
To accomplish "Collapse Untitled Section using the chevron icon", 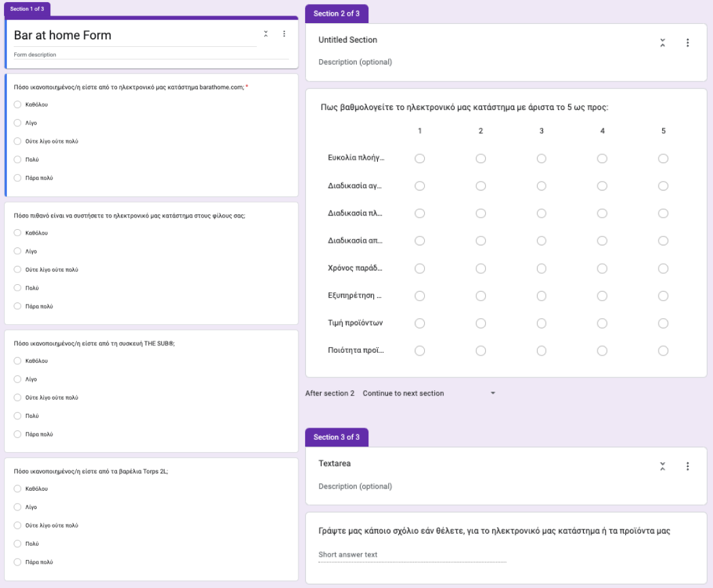I will (x=663, y=43).
